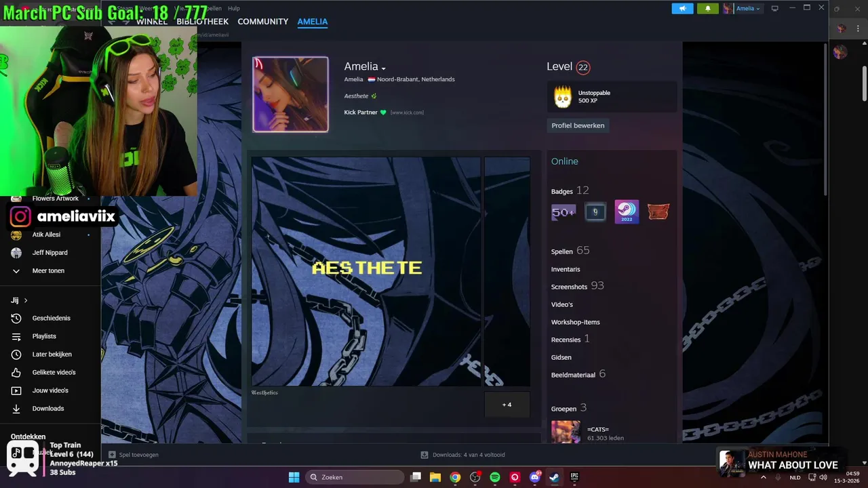Click the Amelia profile avatar picture

[x=290, y=94]
